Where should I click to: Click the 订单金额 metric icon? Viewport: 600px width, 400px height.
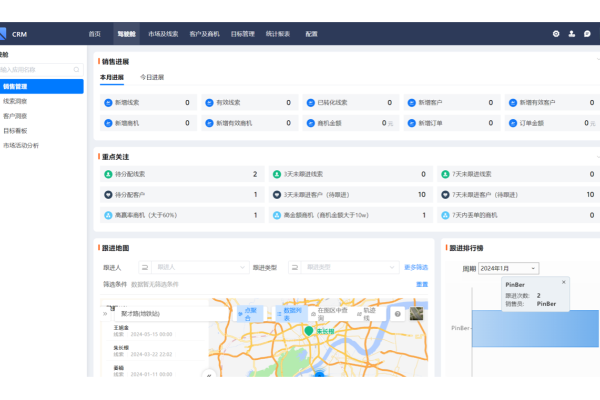click(513, 123)
